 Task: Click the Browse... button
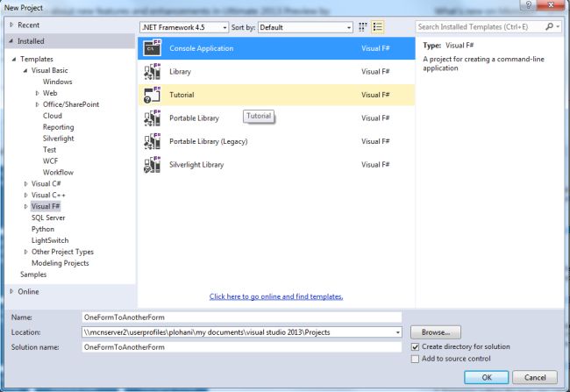pyautogui.click(x=436, y=332)
